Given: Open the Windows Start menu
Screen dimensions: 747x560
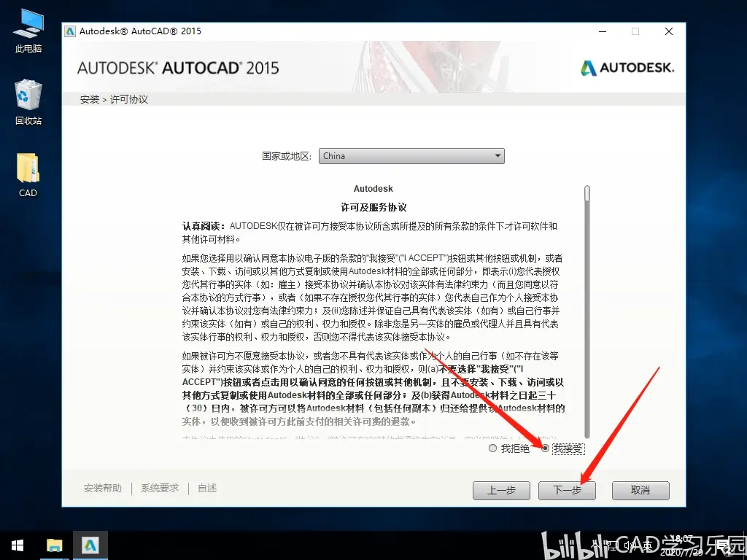Looking at the screenshot, I should (18, 545).
